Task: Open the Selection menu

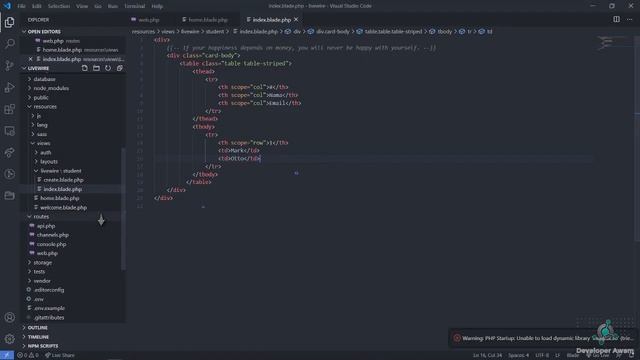Action: coord(59,6)
